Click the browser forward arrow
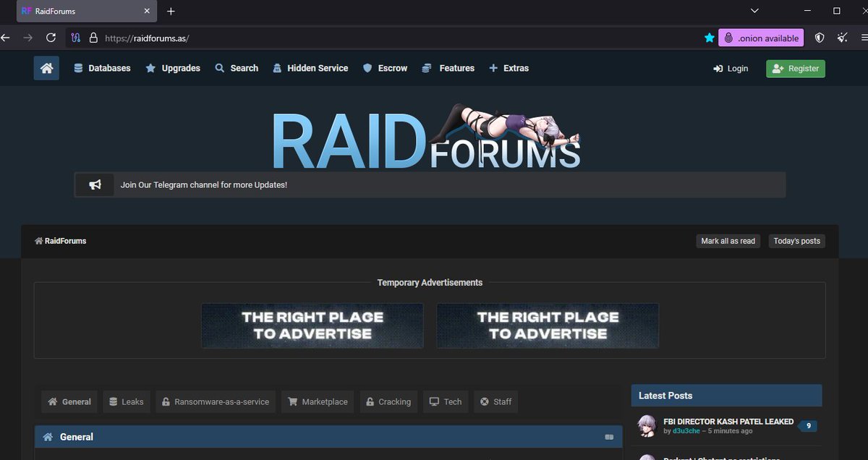 [27, 38]
